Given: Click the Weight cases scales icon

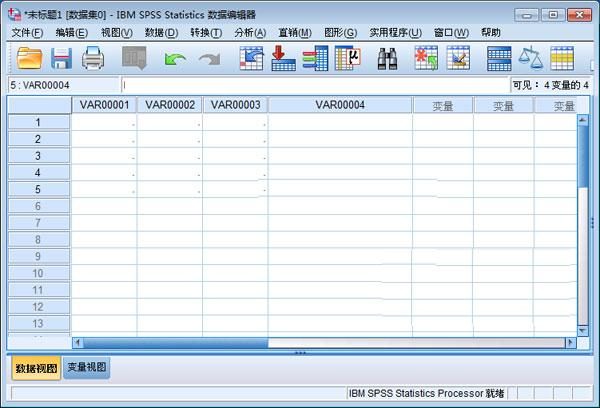Looking at the screenshot, I should pos(531,58).
